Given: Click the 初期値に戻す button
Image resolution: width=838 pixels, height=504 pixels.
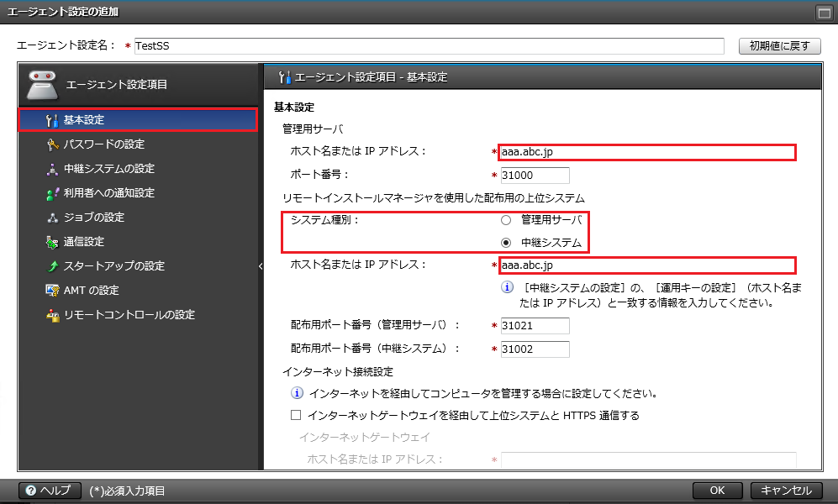Looking at the screenshot, I should click(780, 46).
